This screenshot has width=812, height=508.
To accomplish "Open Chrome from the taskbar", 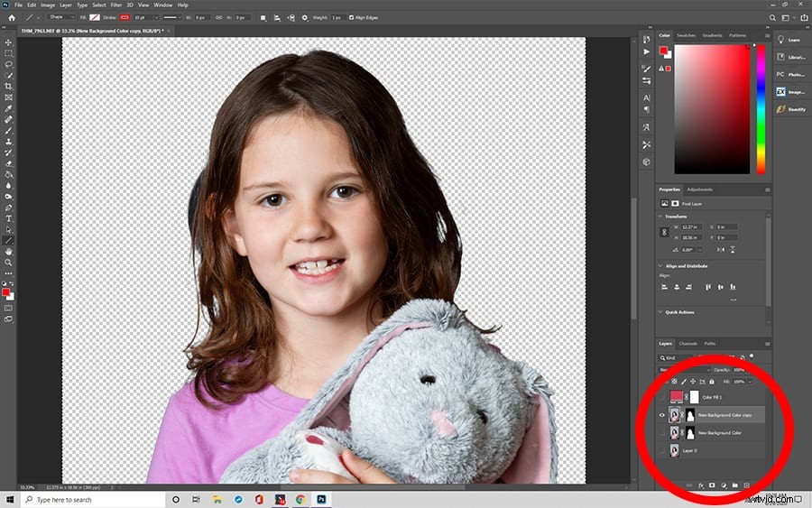I will pos(300,500).
